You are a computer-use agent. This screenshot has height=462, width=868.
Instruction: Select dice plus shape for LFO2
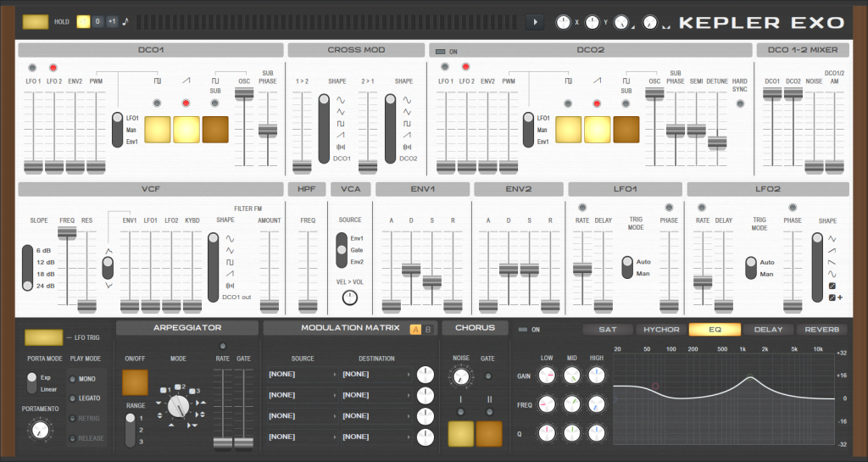835,298
